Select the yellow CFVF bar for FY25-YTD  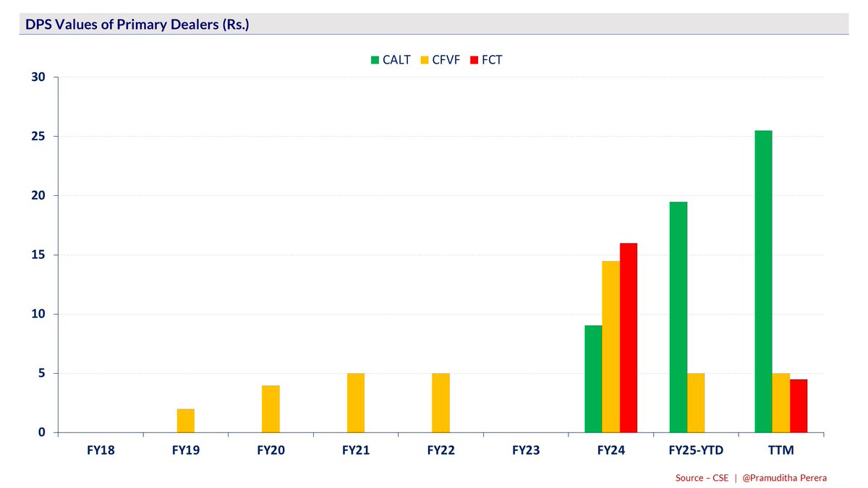pyautogui.click(x=696, y=403)
